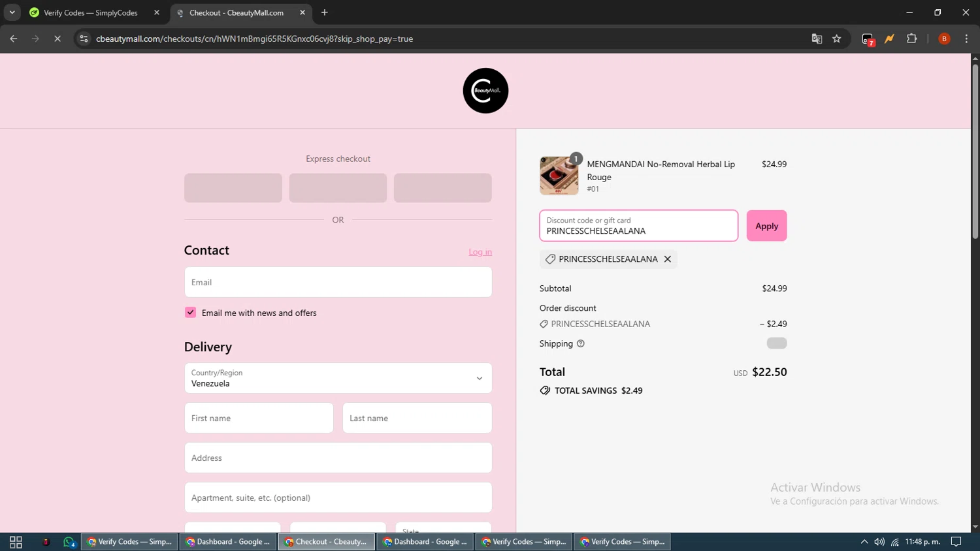This screenshot has height=551, width=980.
Task: Click the TOTAL SAVINGS $2.49 text
Action: click(x=598, y=390)
